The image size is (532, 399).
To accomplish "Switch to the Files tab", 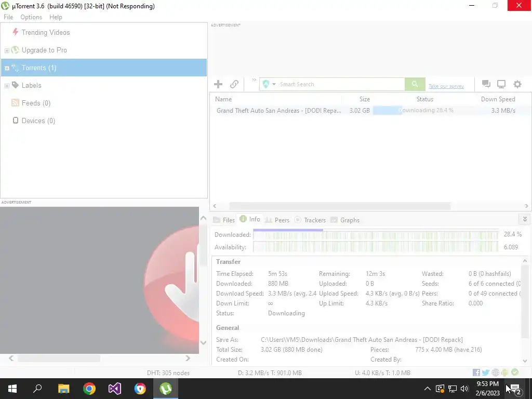I will (224, 220).
